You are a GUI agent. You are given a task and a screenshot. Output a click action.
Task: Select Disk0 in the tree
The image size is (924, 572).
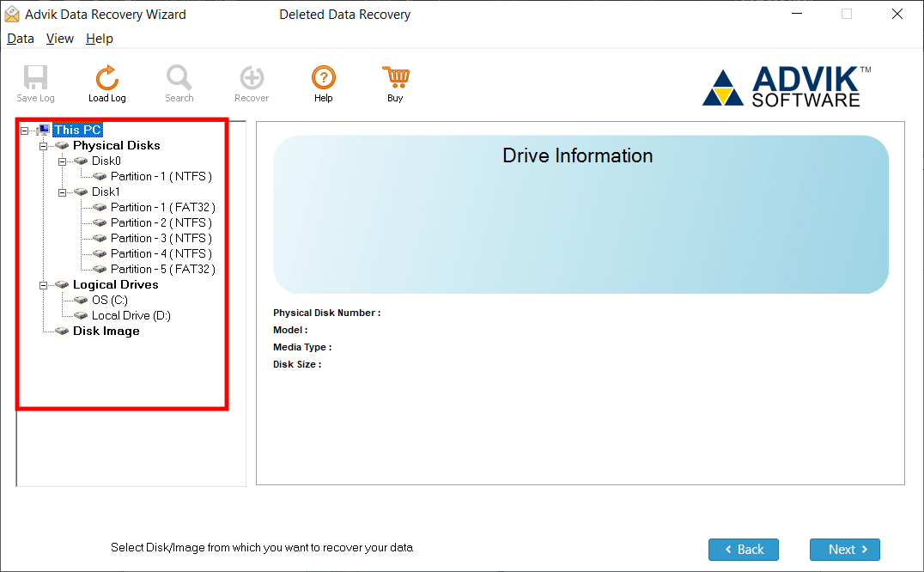106,161
